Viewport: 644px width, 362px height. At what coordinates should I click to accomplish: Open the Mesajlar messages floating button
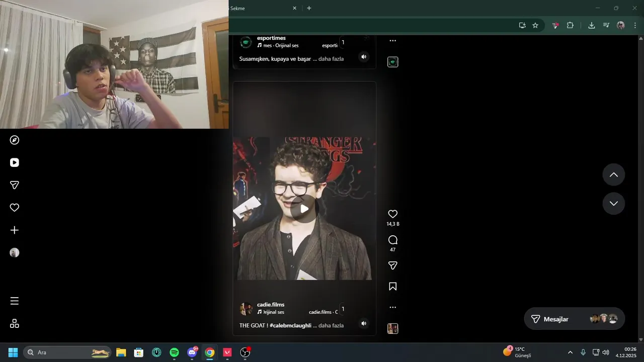[575, 319]
